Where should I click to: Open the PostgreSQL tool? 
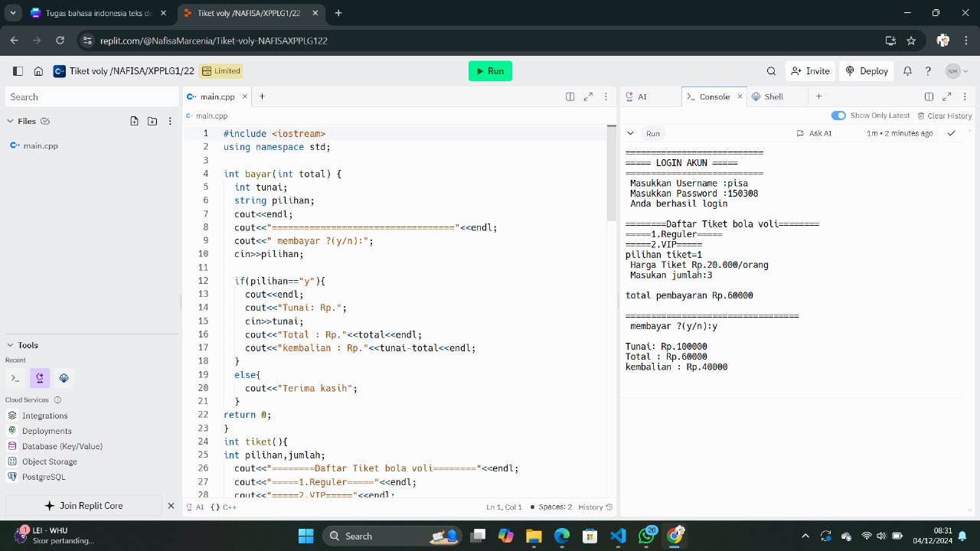pyautogui.click(x=44, y=477)
